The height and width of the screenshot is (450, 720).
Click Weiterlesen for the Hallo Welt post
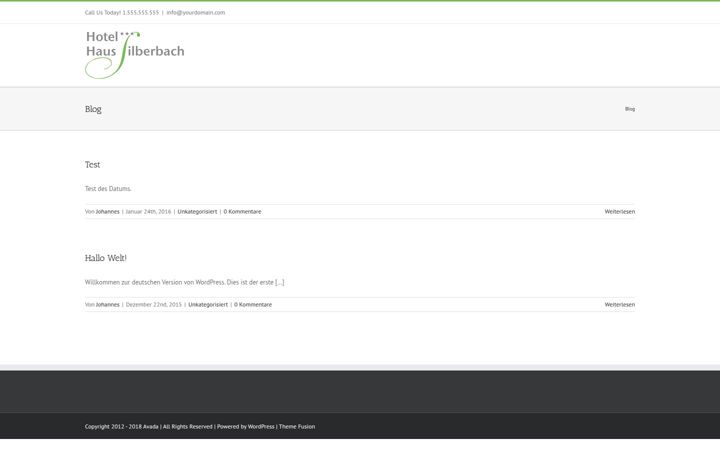pyautogui.click(x=620, y=304)
